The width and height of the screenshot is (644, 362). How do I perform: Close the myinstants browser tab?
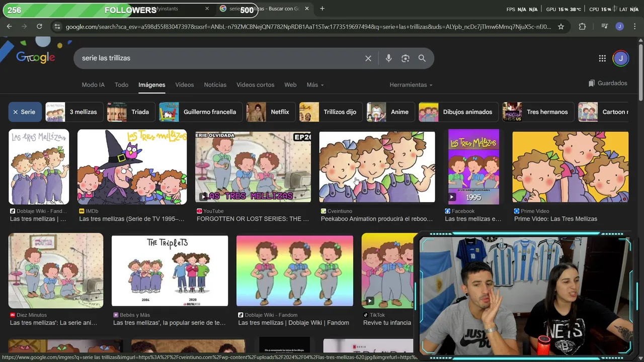tap(207, 9)
